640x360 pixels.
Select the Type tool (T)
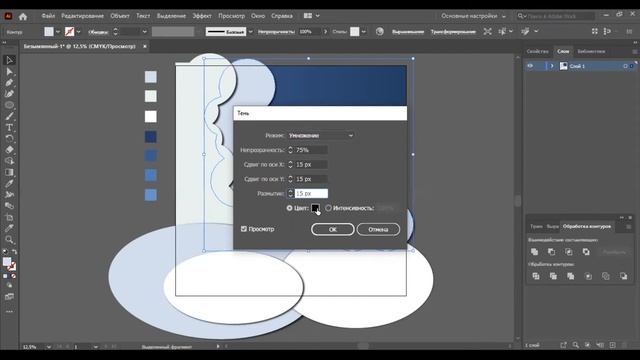9,128
